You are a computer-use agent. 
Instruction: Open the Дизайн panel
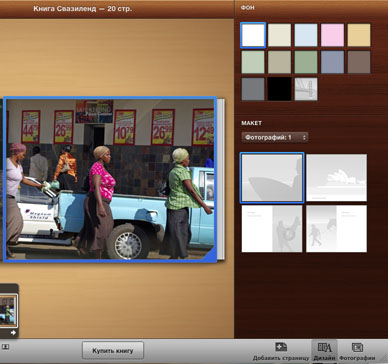point(324,351)
